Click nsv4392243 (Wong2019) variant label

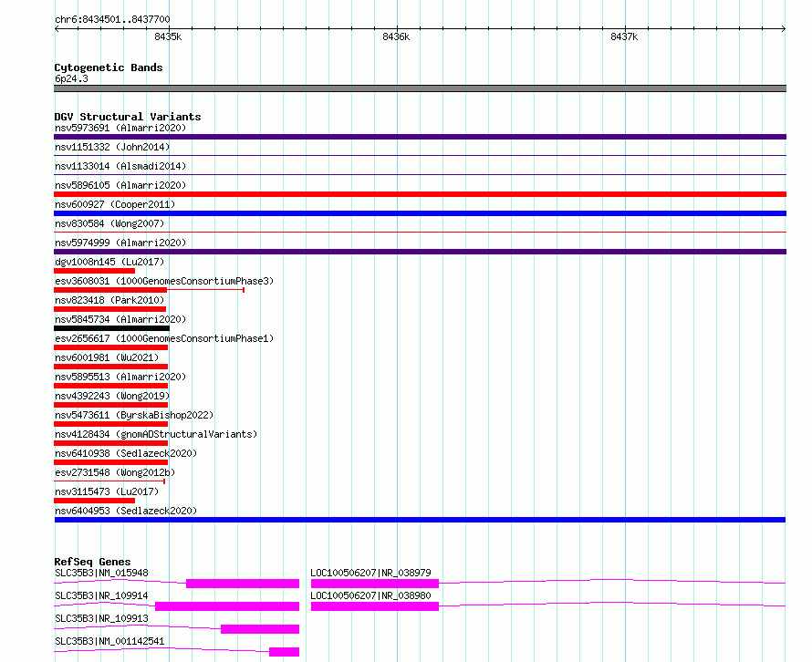112,396
